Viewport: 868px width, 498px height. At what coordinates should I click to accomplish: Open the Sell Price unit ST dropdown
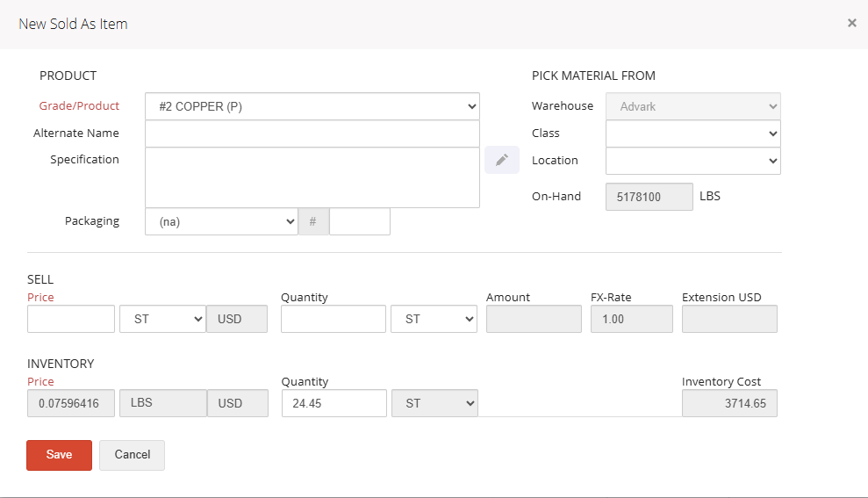pos(162,319)
